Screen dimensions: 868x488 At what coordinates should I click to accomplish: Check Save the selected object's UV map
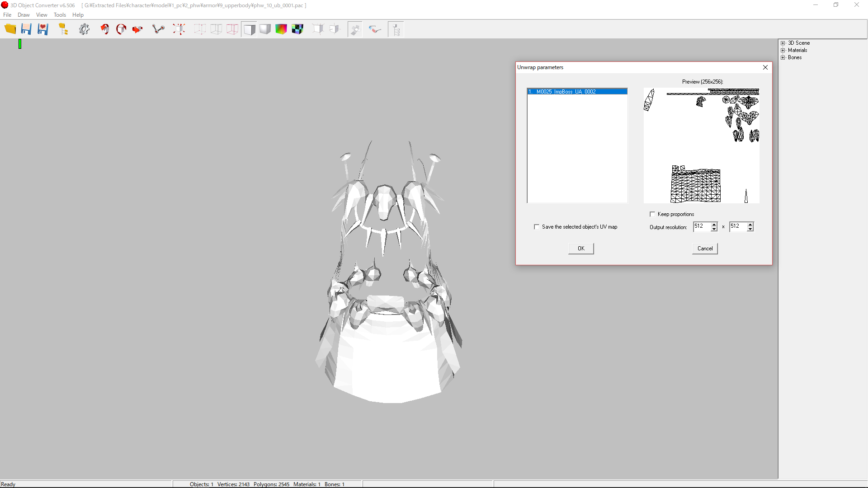[x=537, y=227]
